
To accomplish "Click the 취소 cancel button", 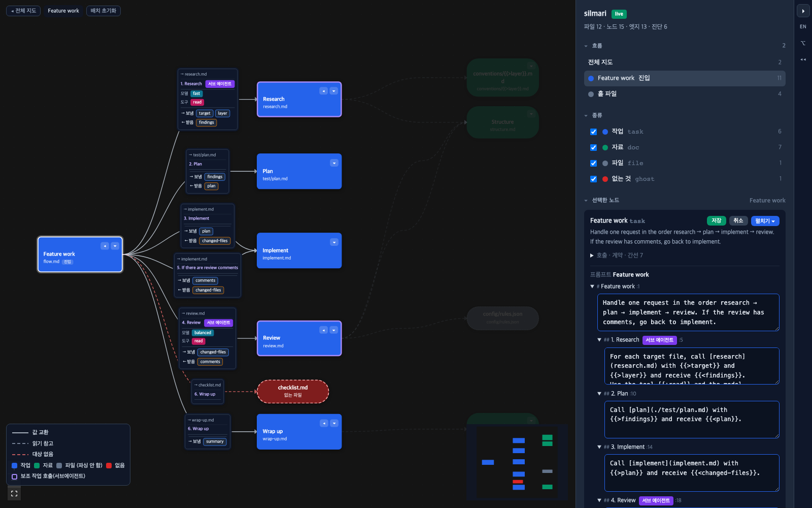I will click(x=738, y=220).
